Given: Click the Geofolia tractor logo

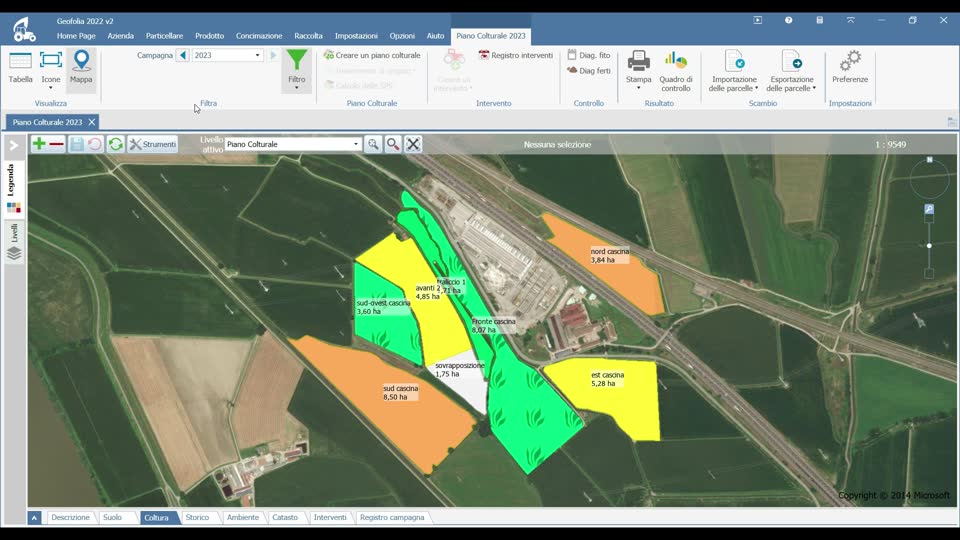Looking at the screenshot, I should coord(24,29).
